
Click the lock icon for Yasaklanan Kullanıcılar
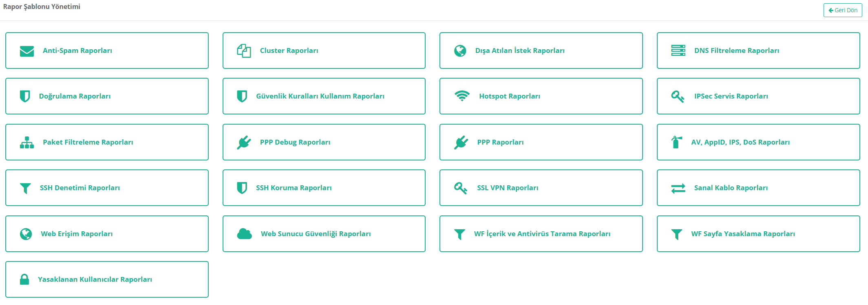[24, 279]
